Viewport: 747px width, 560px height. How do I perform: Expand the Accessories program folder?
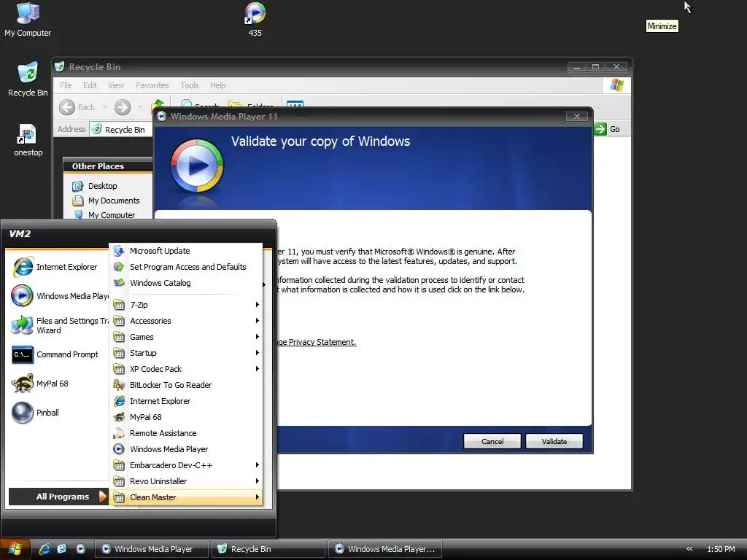tap(186, 321)
